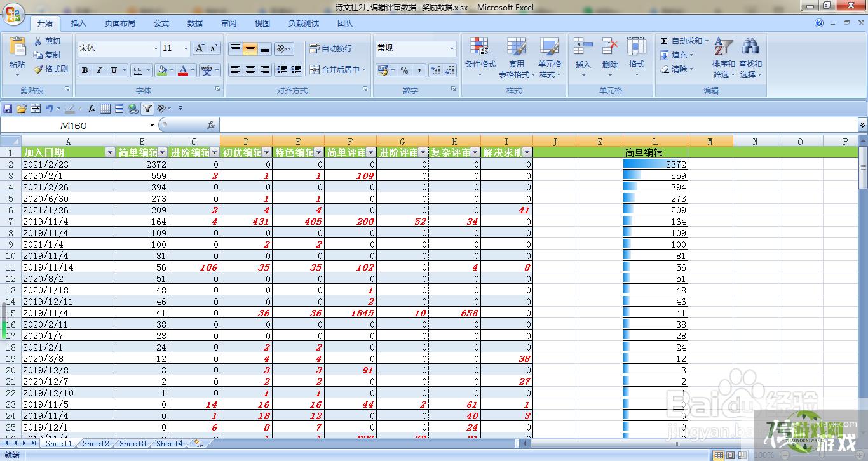Align text left
The height and width of the screenshot is (461, 868).
coord(236,70)
